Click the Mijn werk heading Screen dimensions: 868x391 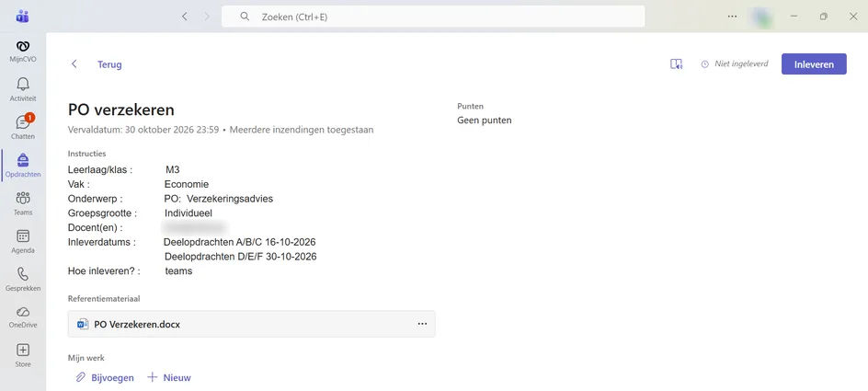pos(86,358)
